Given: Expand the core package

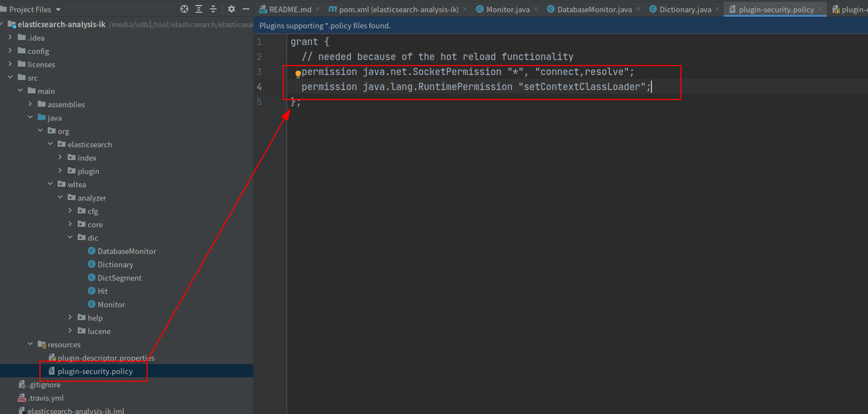Looking at the screenshot, I should pyautogui.click(x=70, y=225).
